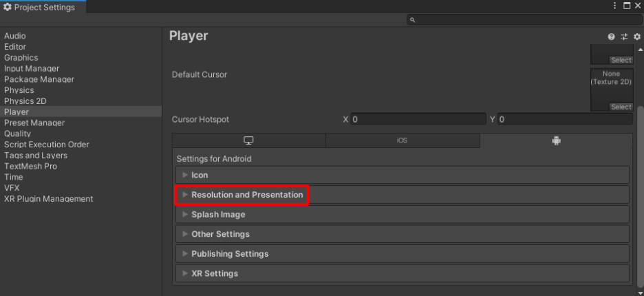Select the VFX settings category
Viewport: 644px width, 296px height.
12,188
